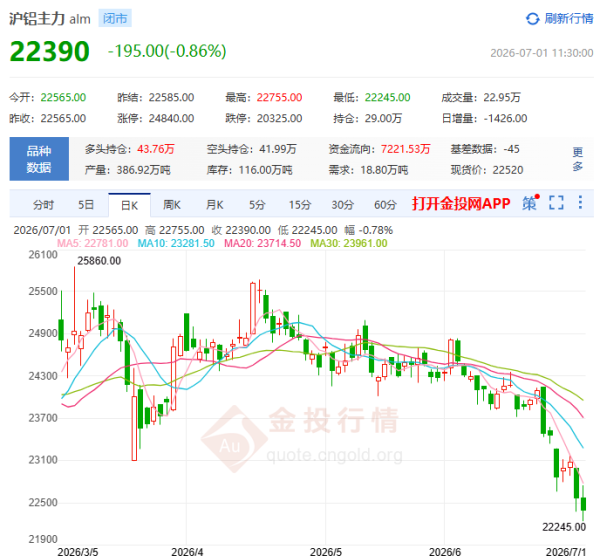The height and width of the screenshot is (556, 600).
Task: Click MA20: 23714.50 legend
Action: point(262,243)
